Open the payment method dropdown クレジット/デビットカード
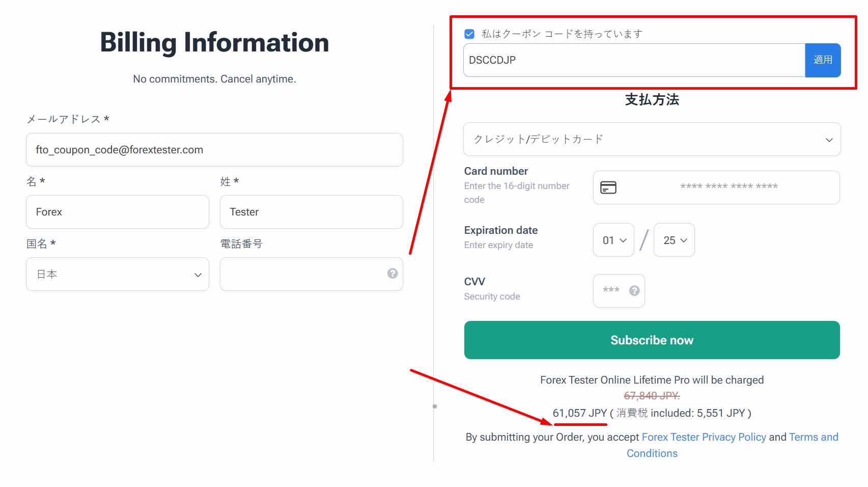868x487 pixels. [652, 139]
